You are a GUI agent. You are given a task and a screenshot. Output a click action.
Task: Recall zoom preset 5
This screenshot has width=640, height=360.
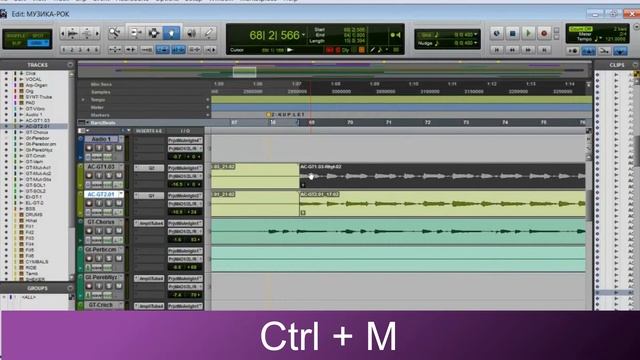pos(97,50)
